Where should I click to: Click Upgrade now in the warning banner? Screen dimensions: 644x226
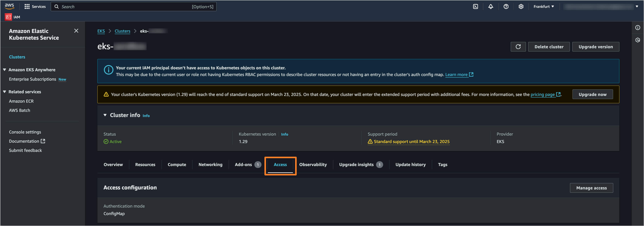coord(593,94)
